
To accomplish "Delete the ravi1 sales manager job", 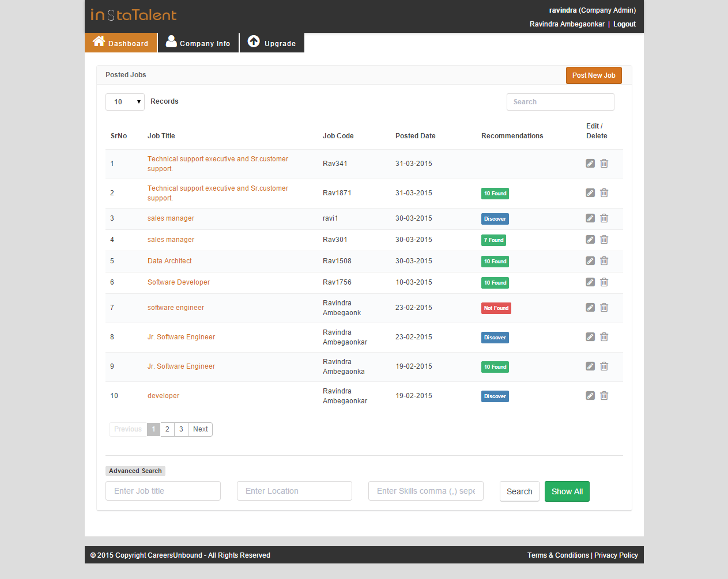I will tap(604, 218).
